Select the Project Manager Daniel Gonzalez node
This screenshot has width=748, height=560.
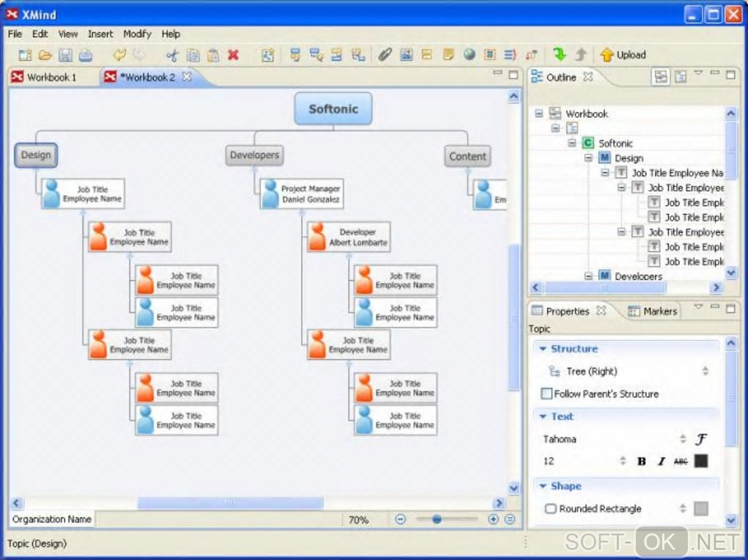302,194
